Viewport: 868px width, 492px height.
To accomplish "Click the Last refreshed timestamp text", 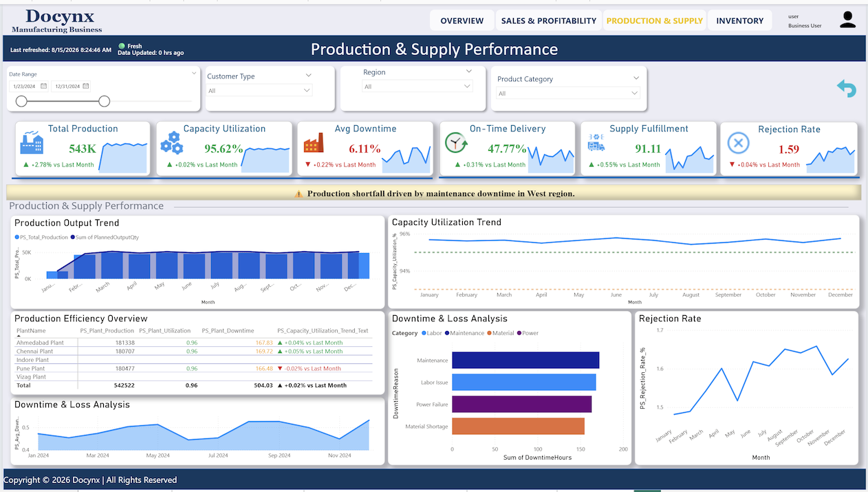I will pos(61,50).
